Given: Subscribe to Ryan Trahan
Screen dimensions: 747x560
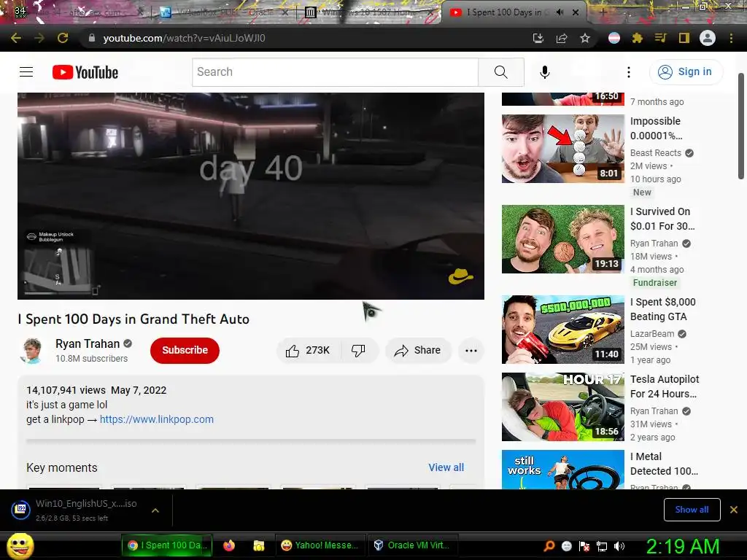Looking at the screenshot, I should (x=185, y=350).
